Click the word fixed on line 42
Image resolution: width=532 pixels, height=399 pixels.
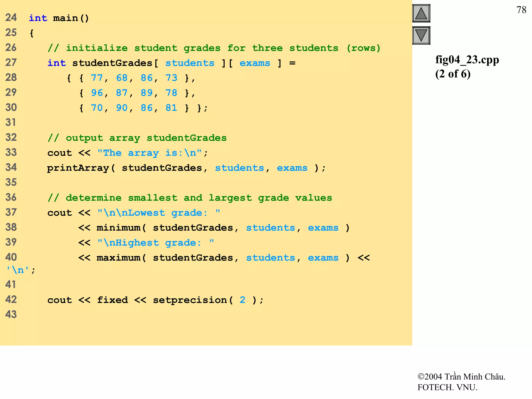pyautogui.click(x=112, y=300)
